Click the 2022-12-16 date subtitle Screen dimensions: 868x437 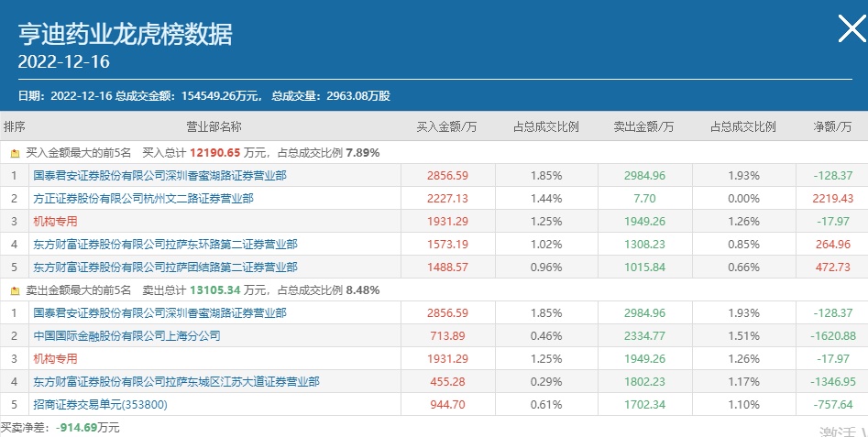[63, 61]
